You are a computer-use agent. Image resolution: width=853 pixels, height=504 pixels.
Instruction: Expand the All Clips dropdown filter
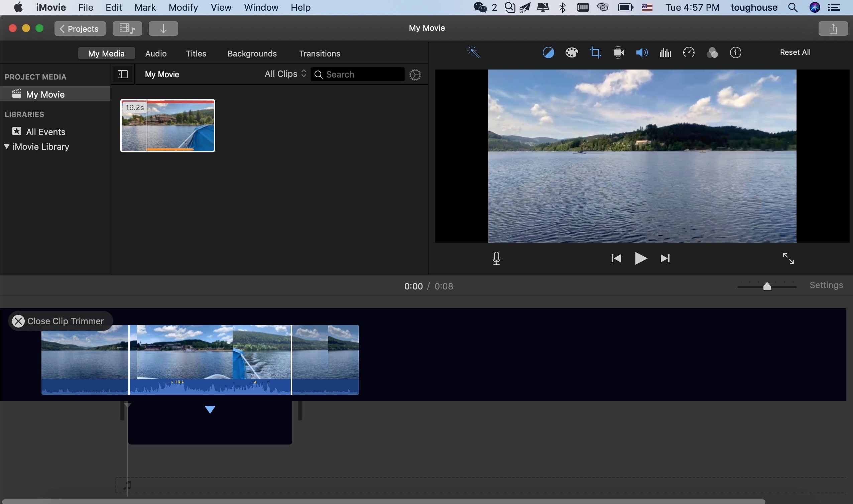pyautogui.click(x=285, y=74)
